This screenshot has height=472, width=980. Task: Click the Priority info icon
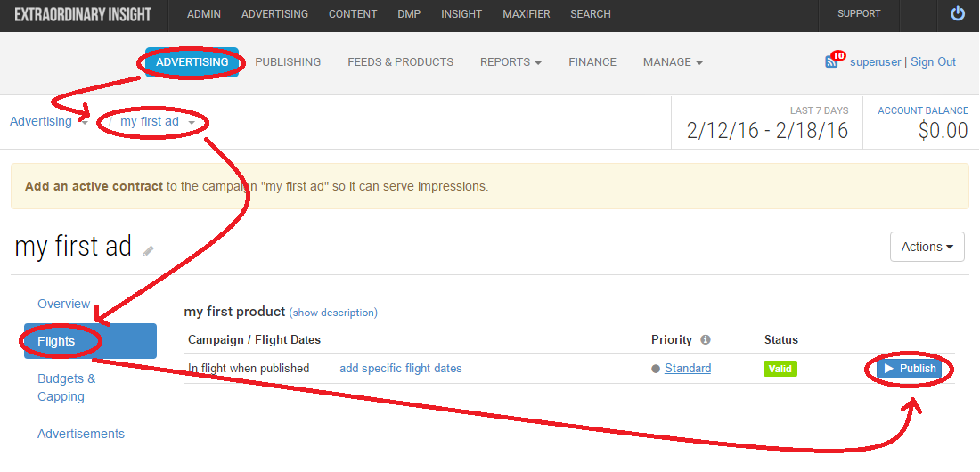point(706,340)
